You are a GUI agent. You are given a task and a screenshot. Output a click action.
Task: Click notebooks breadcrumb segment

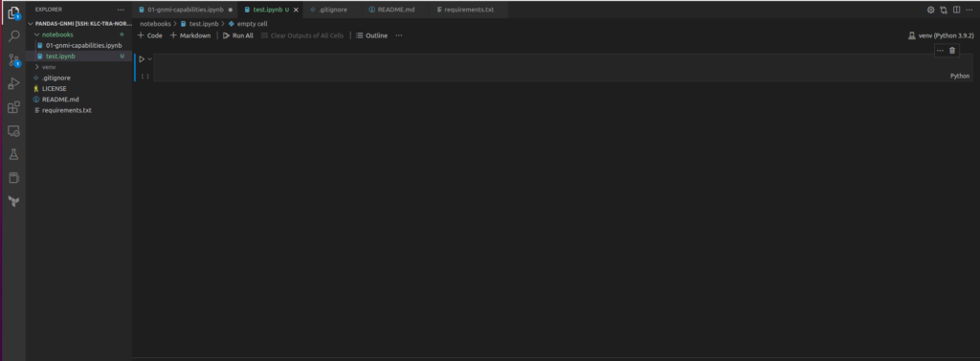tap(155, 24)
